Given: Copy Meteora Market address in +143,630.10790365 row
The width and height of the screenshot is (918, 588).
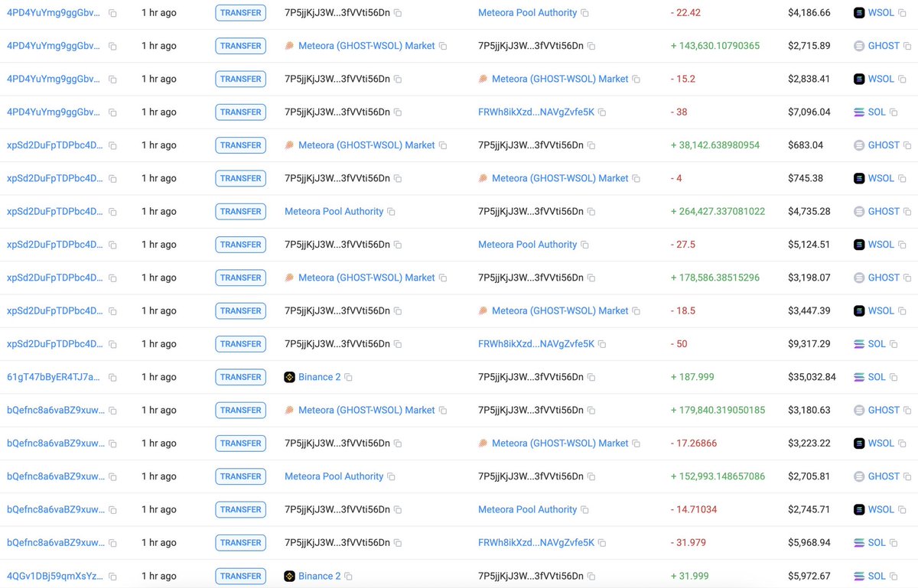Looking at the screenshot, I should tap(443, 46).
